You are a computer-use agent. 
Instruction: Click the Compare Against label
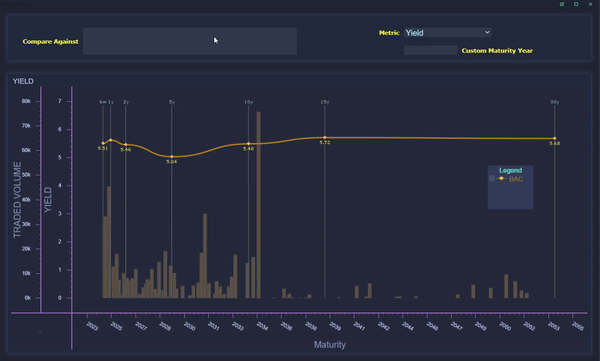coord(51,41)
